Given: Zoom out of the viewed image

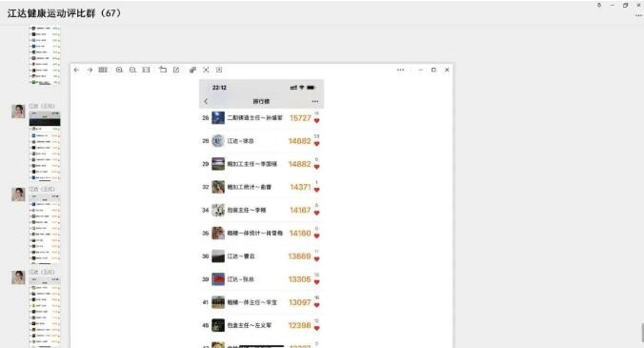Looking at the screenshot, I should (x=132, y=70).
